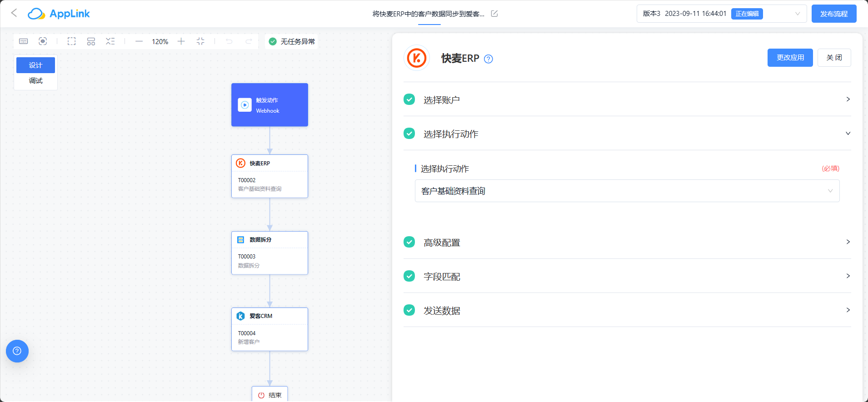The image size is (868, 402).
Task: Zoom out with the minus icon
Action: pyautogui.click(x=139, y=41)
